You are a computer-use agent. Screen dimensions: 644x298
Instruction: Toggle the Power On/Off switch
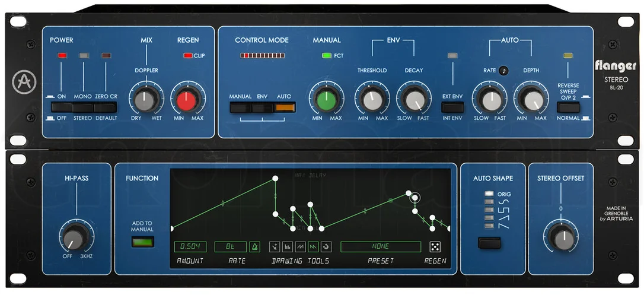coord(62,107)
